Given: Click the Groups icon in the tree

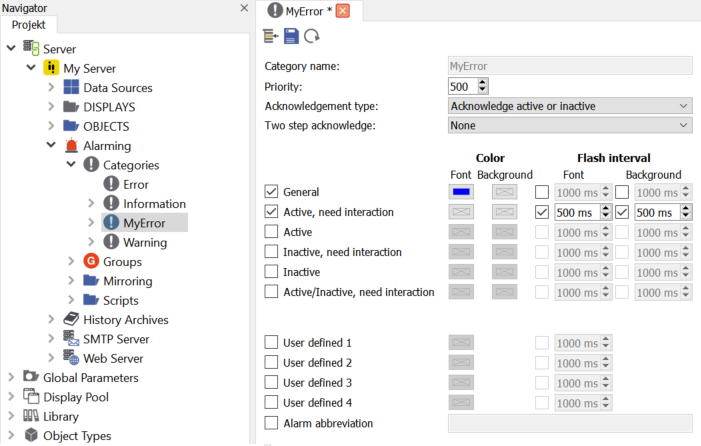Looking at the screenshot, I should pos(91,262).
